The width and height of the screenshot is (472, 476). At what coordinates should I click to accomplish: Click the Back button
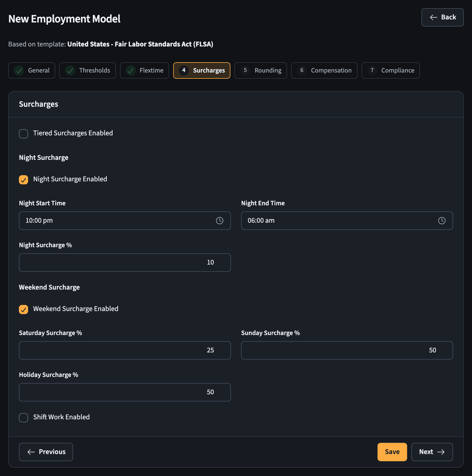[x=442, y=17]
